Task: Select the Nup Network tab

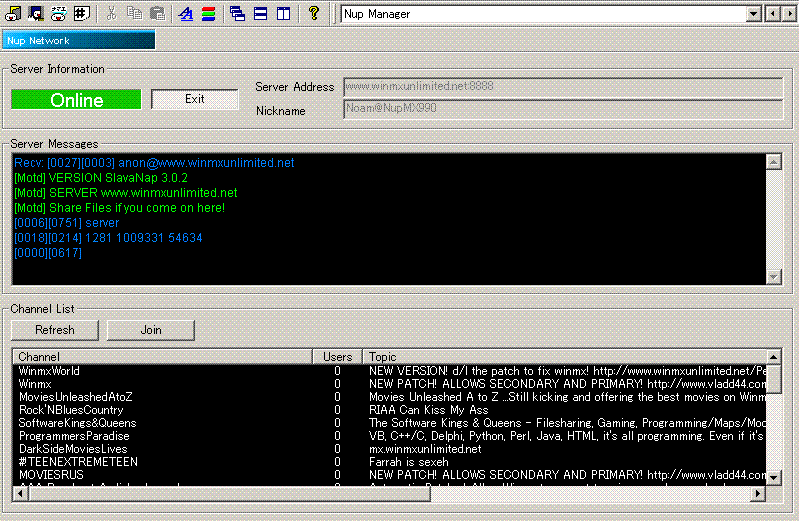Action: pyautogui.click(x=78, y=40)
